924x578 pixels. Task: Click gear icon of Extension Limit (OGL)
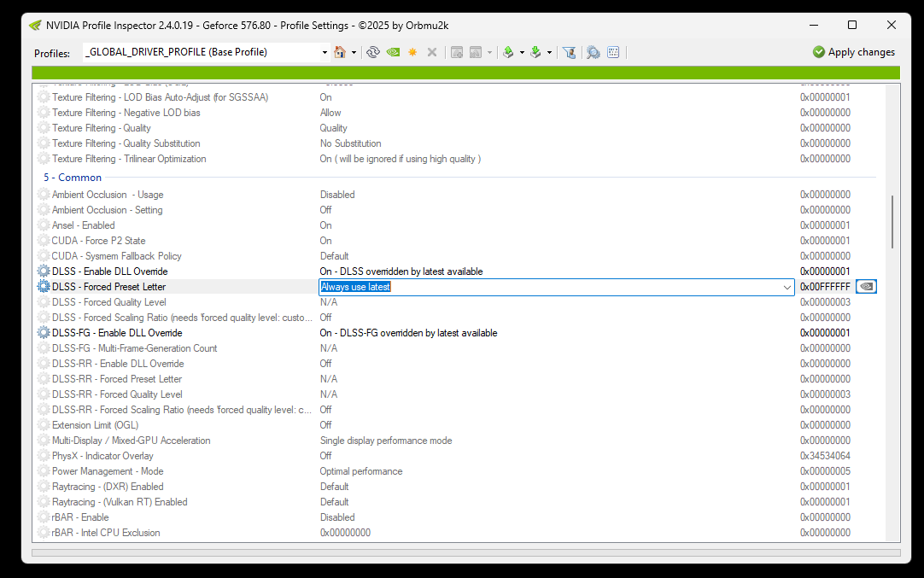[x=44, y=425]
